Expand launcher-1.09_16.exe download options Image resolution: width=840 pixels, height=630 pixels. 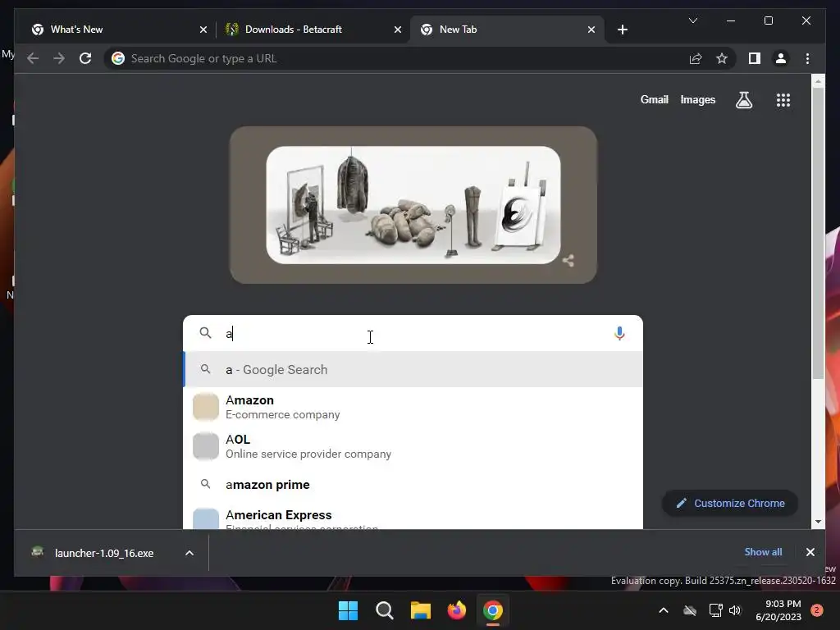click(189, 553)
